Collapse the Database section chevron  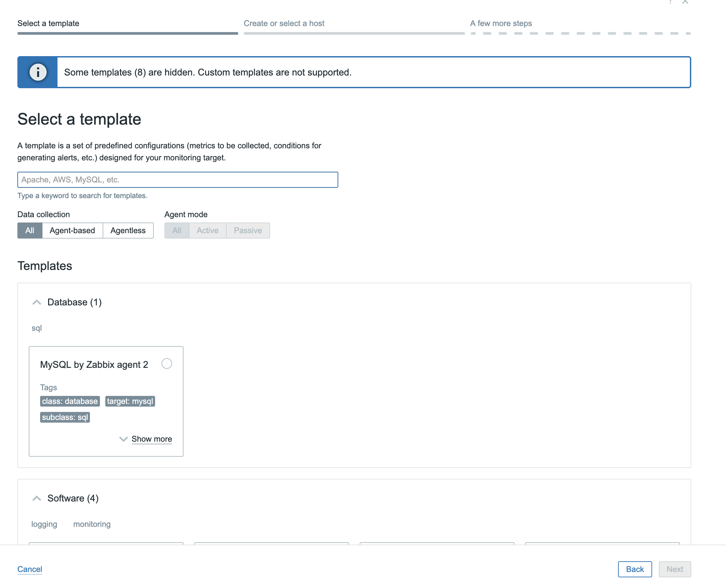[37, 302]
